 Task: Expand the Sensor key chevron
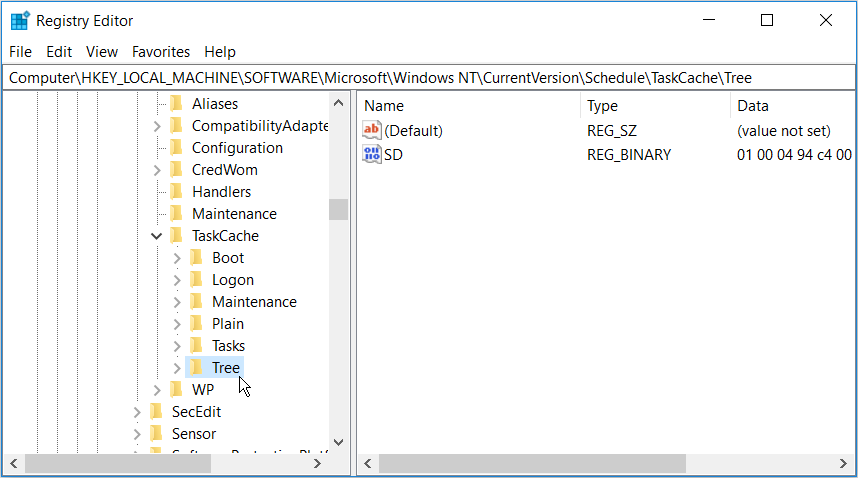point(137,434)
